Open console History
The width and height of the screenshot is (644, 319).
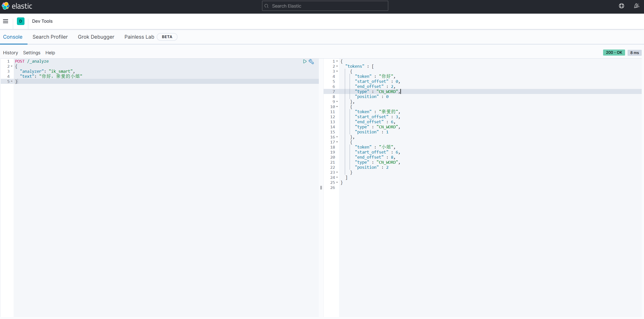pyautogui.click(x=10, y=53)
